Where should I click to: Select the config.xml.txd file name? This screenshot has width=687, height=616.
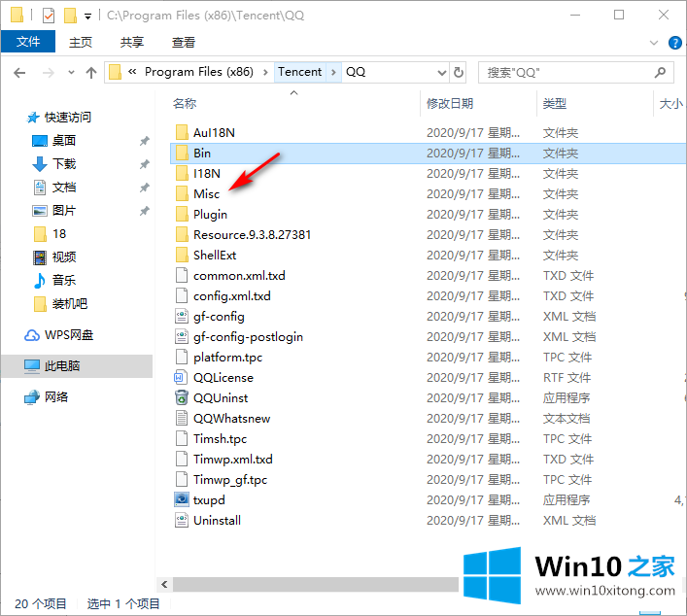click(x=232, y=296)
